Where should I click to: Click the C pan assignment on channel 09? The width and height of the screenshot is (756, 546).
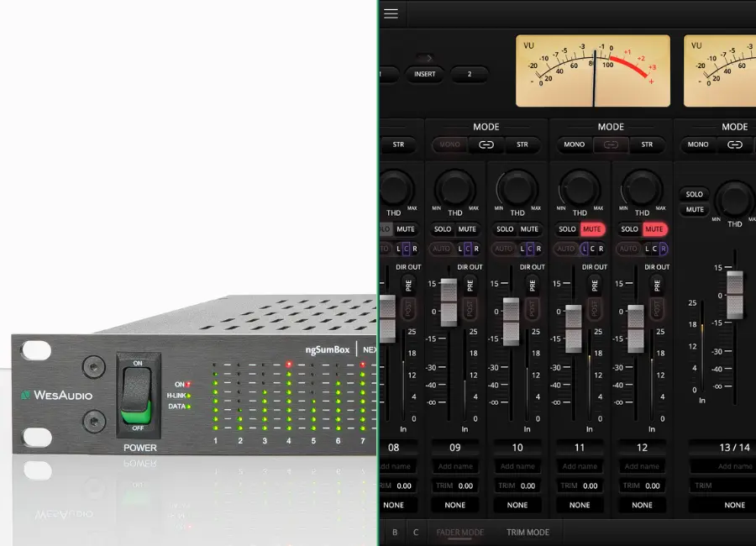click(467, 249)
